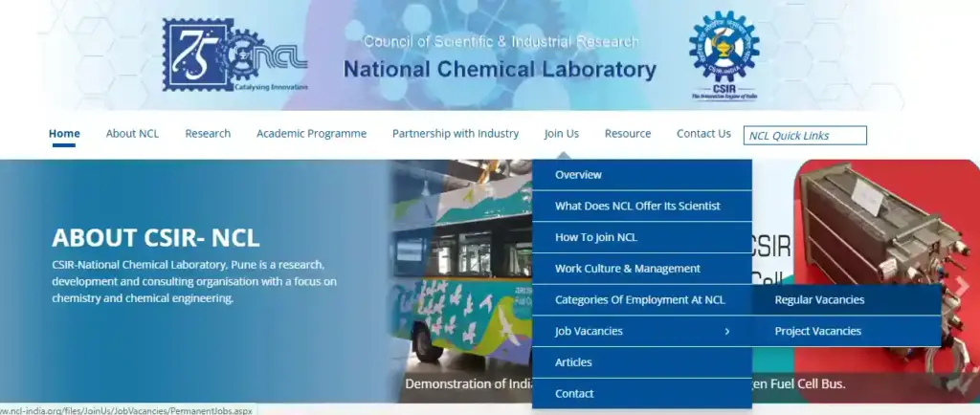Image resolution: width=980 pixels, height=415 pixels.
Task: Choose Categories Of Employment At NCL
Action: (640, 299)
